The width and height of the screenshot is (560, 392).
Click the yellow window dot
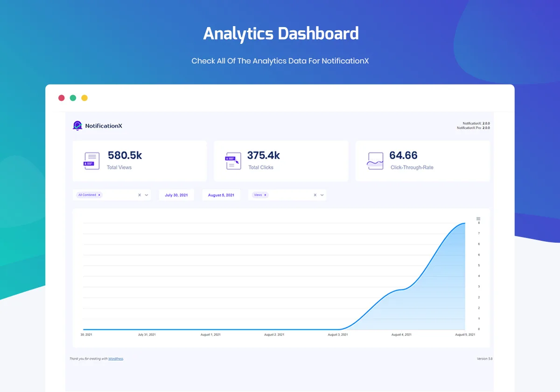[84, 98]
